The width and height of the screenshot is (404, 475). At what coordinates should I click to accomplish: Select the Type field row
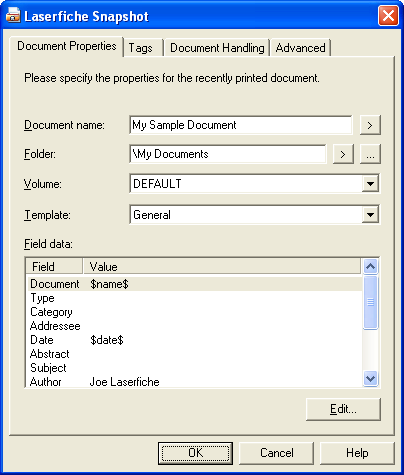[194, 298]
